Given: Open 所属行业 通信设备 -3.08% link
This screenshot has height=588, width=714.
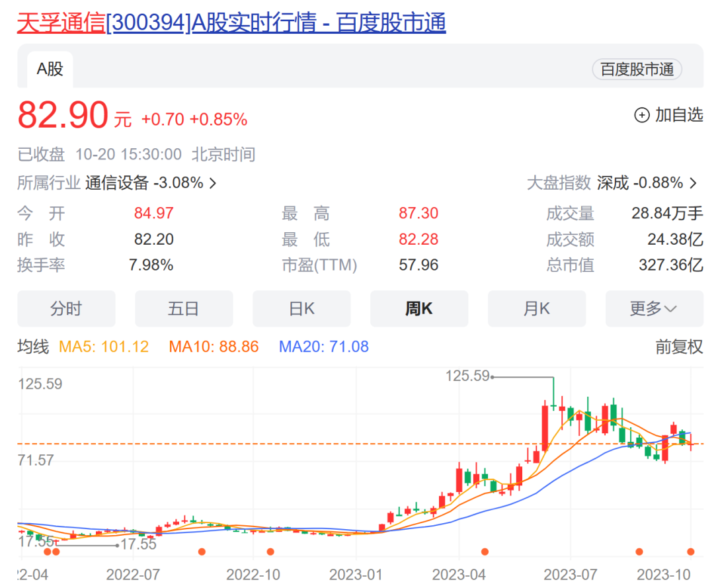Looking at the screenshot, I should pos(116,183).
